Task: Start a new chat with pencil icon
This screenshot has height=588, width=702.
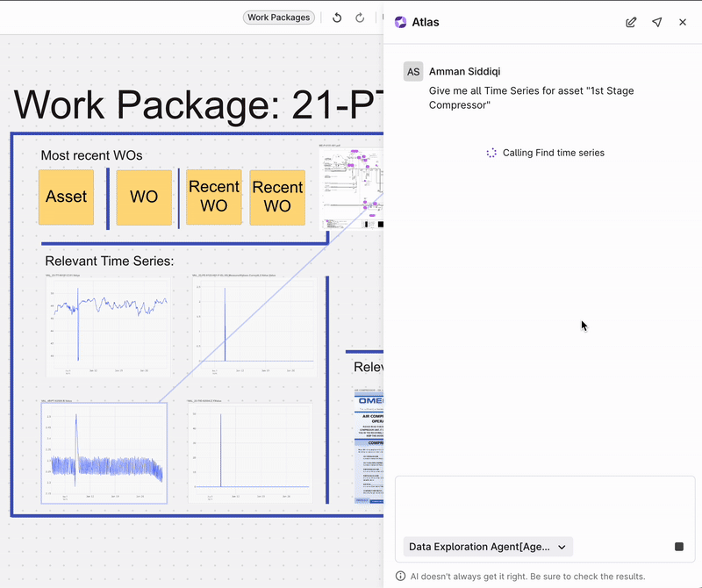Action: (631, 23)
